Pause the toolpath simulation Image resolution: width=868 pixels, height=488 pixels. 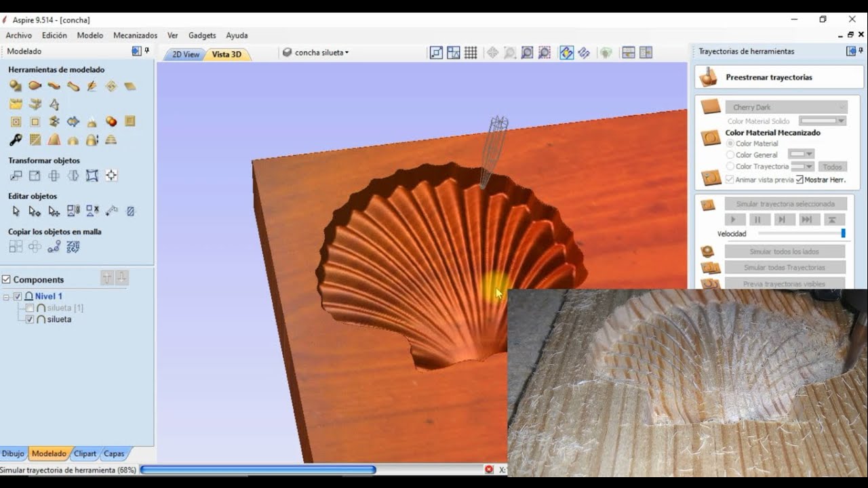click(x=759, y=220)
